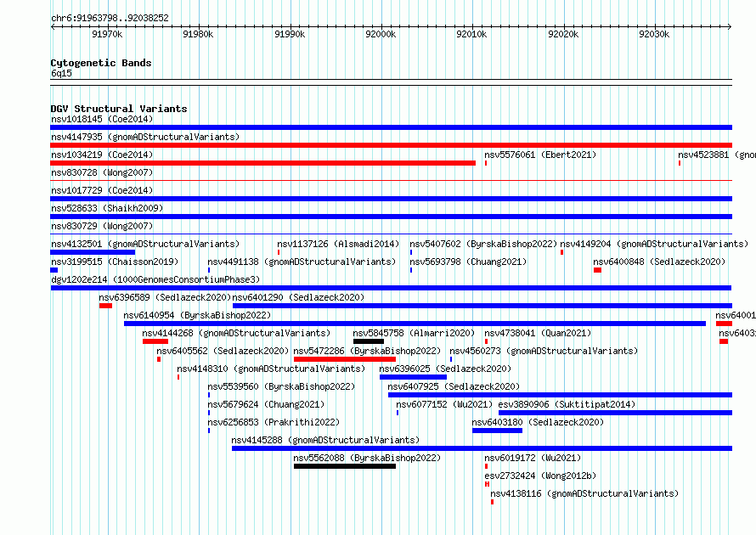Open variant nsv6077152 (Wu2021)
Image resolution: width=756 pixels, height=535 pixels.
coord(444,404)
